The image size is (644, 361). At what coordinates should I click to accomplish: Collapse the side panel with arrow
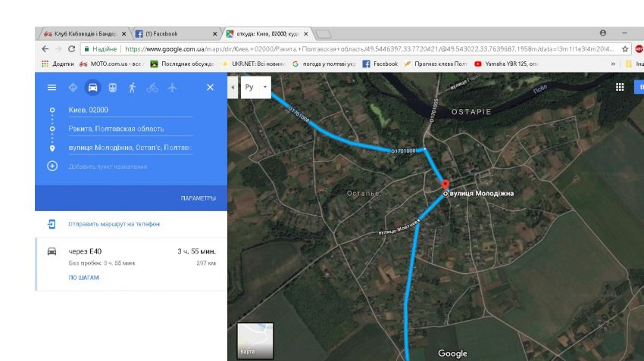(x=232, y=88)
